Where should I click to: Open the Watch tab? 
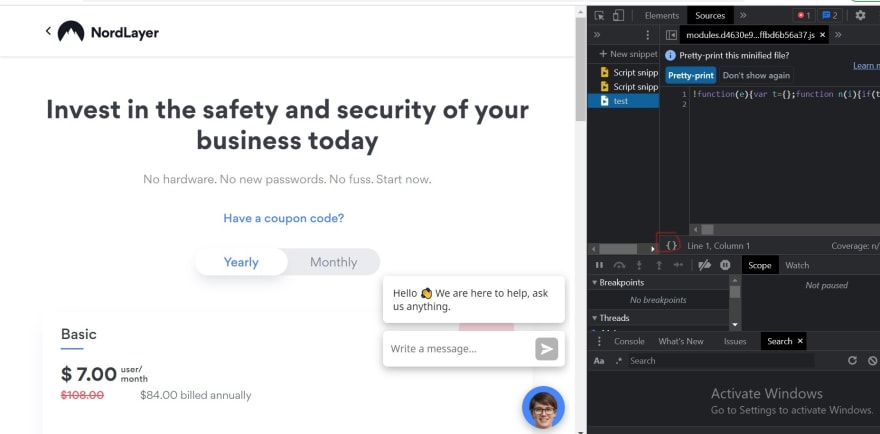(x=797, y=266)
